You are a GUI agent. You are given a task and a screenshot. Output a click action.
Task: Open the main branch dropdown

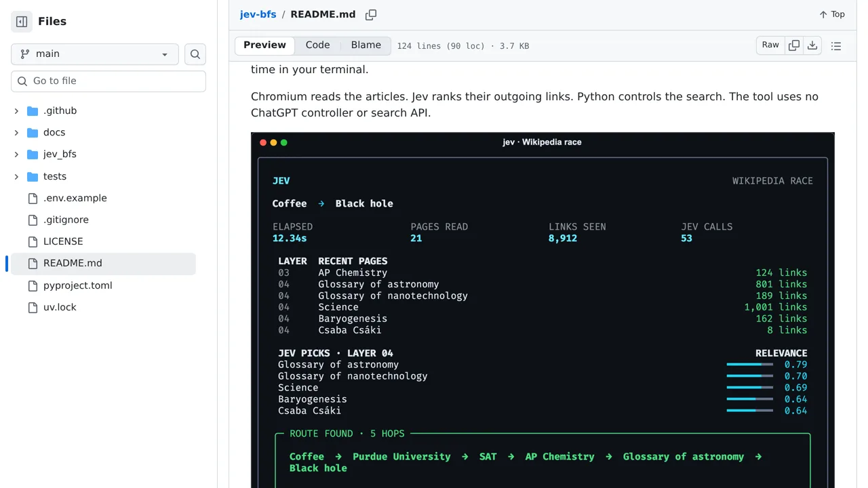(95, 54)
